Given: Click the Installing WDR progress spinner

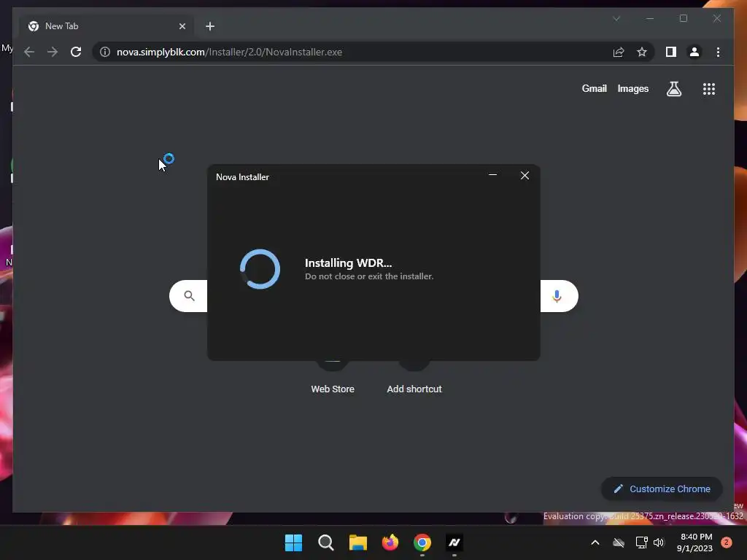Looking at the screenshot, I should click(260, 269).
